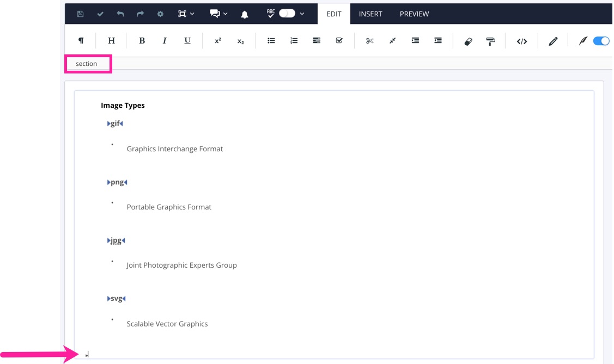Open the PREVIEW tab
The height and width of the screenshot is (364, 614).
click(x=414, y=14)
